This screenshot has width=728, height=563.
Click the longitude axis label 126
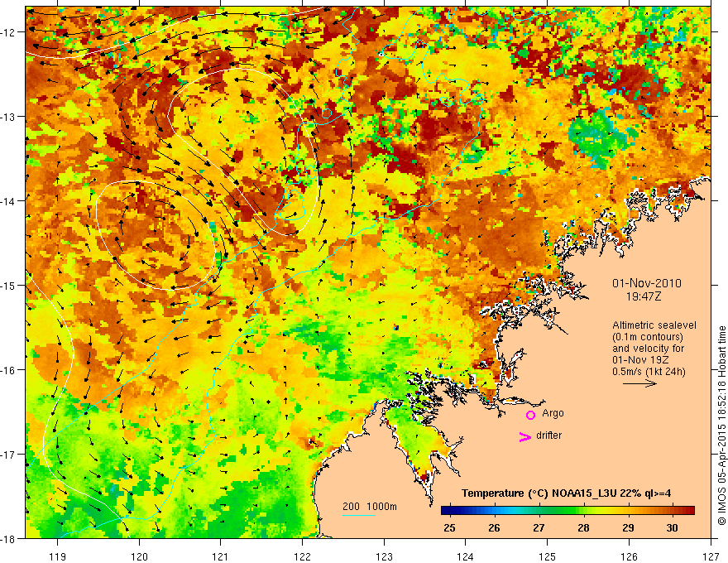[629, 556]
